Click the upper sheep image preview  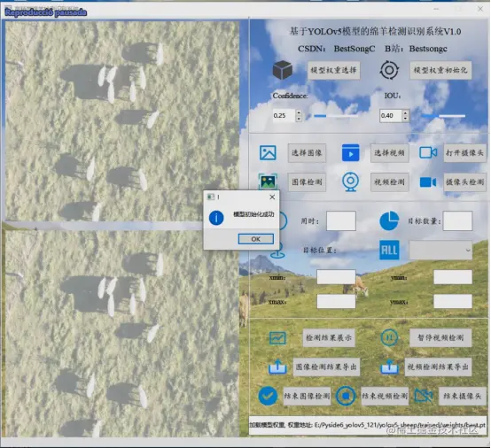[x=122, y=120]
